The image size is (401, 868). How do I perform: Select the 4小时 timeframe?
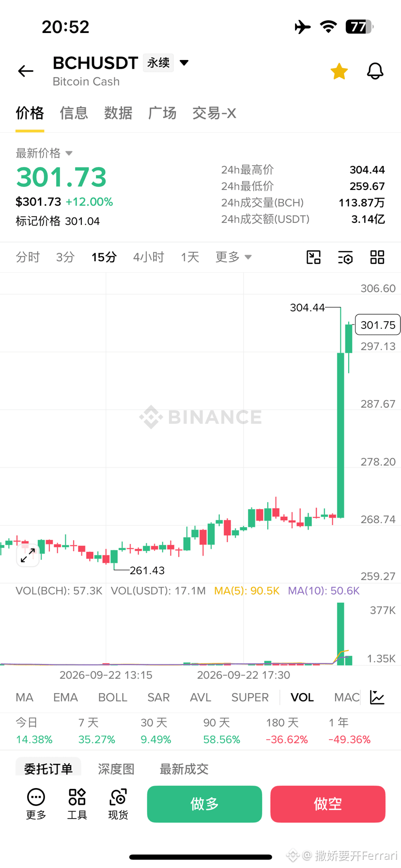point(149,257)
